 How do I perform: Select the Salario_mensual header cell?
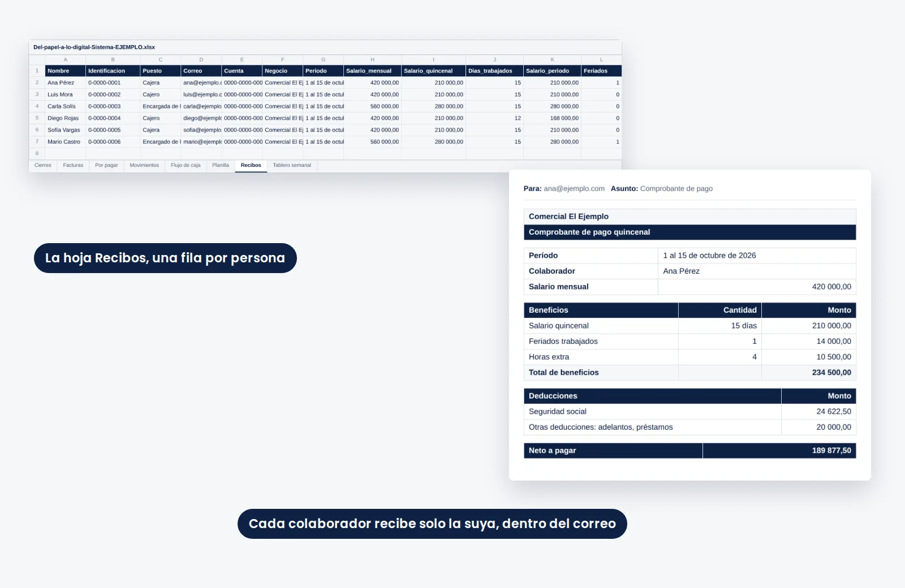point(372,71)
